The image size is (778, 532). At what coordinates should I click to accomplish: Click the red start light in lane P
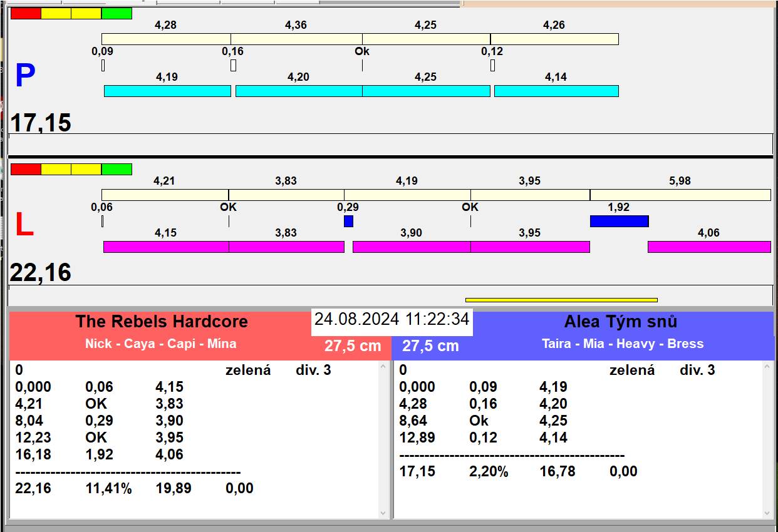(x=26, y=14)
